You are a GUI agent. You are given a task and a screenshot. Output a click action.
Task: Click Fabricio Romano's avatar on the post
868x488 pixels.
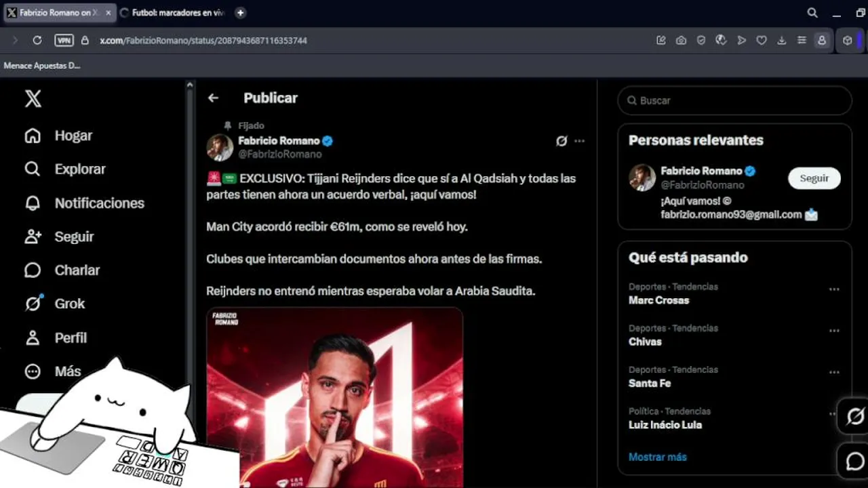point(220,148)
